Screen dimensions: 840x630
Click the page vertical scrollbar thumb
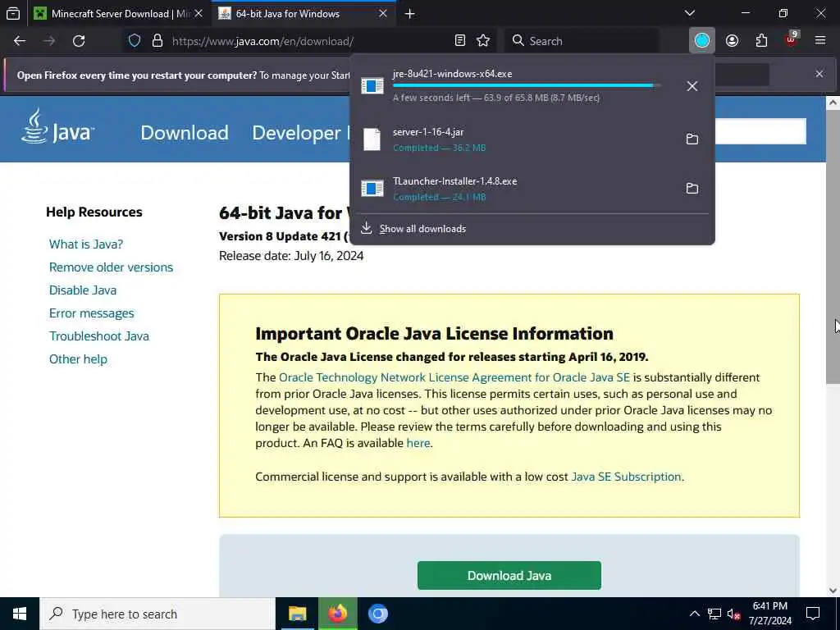pyautogui.click(x=833, y=246)
